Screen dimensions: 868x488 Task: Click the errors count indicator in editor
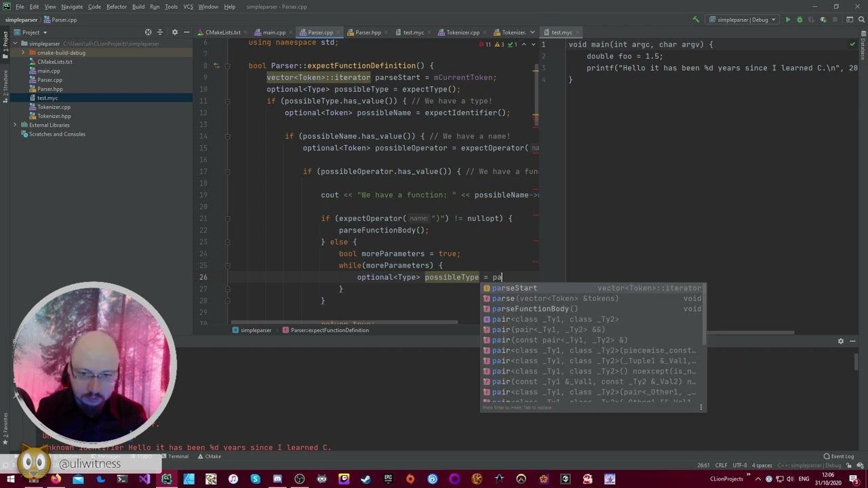(x=485, y=44)
